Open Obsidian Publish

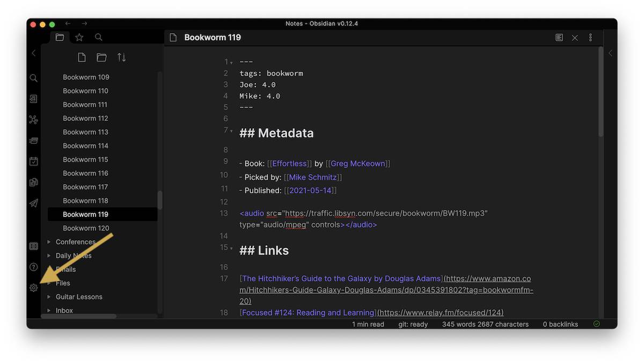pyautogui.click(x=33, y=202)
